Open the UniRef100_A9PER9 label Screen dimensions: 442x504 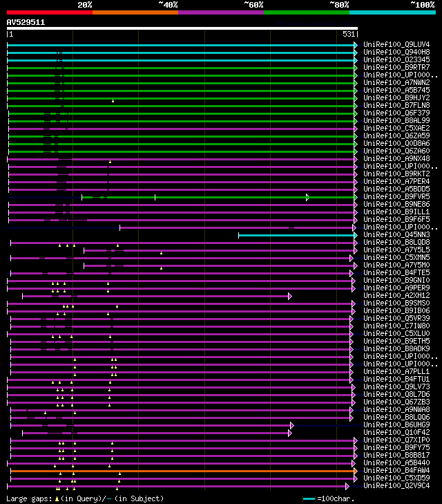(396, 288)
